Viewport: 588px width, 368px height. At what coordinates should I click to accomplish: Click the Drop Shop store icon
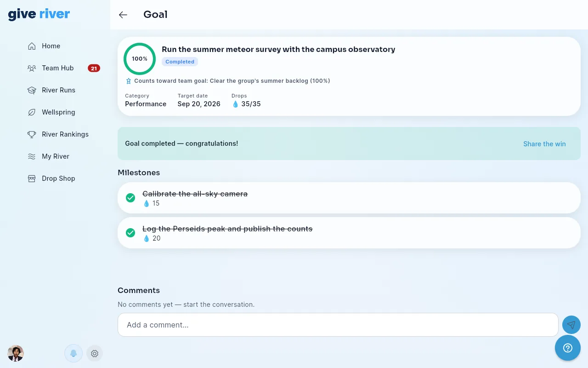[32, 178]
